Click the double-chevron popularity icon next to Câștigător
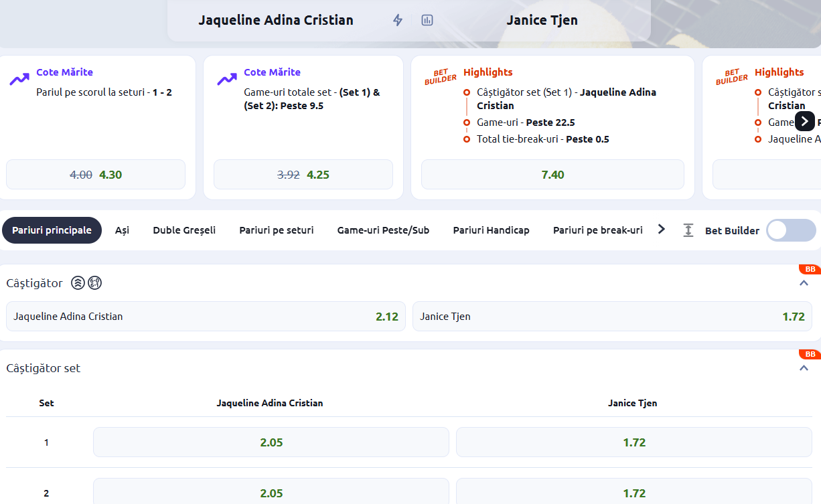Screen dimensions: 821x504 76,282
